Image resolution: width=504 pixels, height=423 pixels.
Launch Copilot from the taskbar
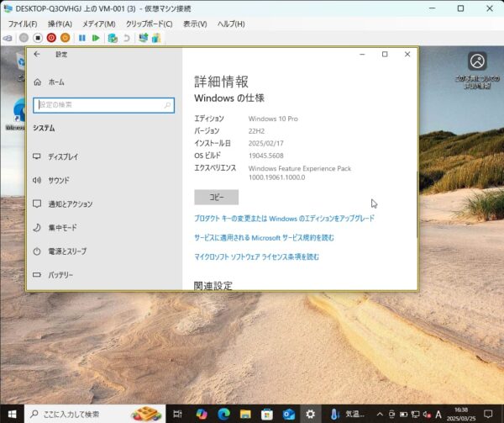click(x=202, y=414)
